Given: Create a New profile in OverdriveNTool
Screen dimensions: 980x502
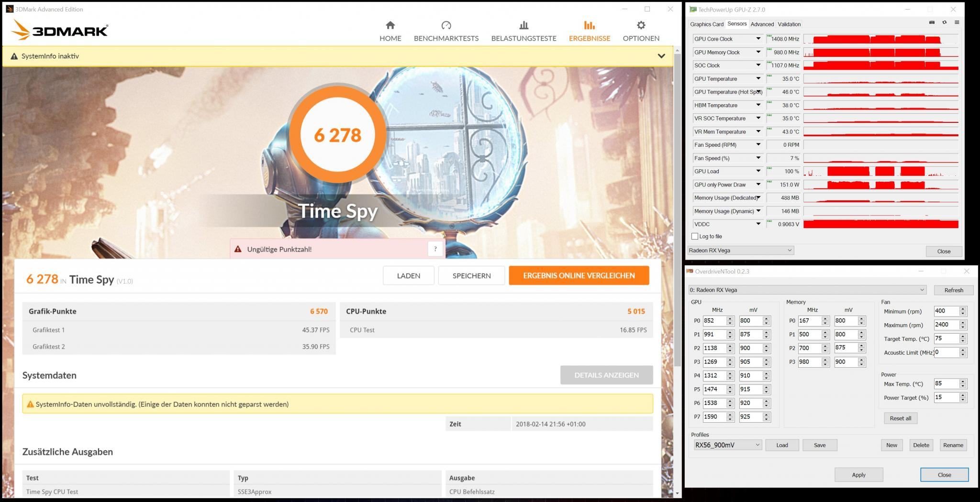Looking at the screenshot, I should pos(891,445).
